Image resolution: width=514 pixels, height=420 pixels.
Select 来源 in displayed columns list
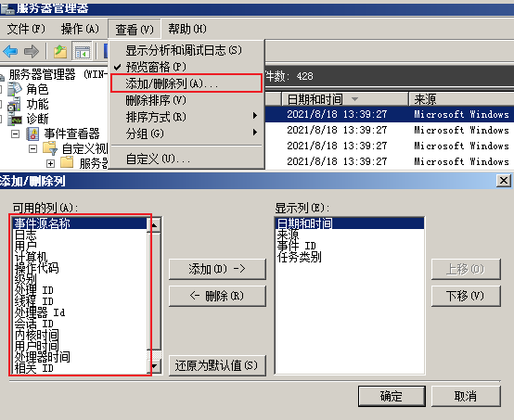(x=350, y=235)
